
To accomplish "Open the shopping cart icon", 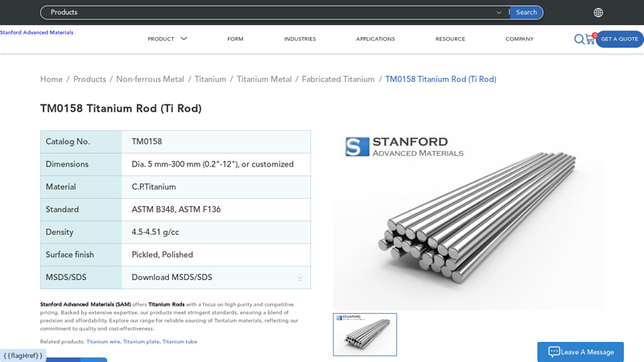I will click(590, 39).
